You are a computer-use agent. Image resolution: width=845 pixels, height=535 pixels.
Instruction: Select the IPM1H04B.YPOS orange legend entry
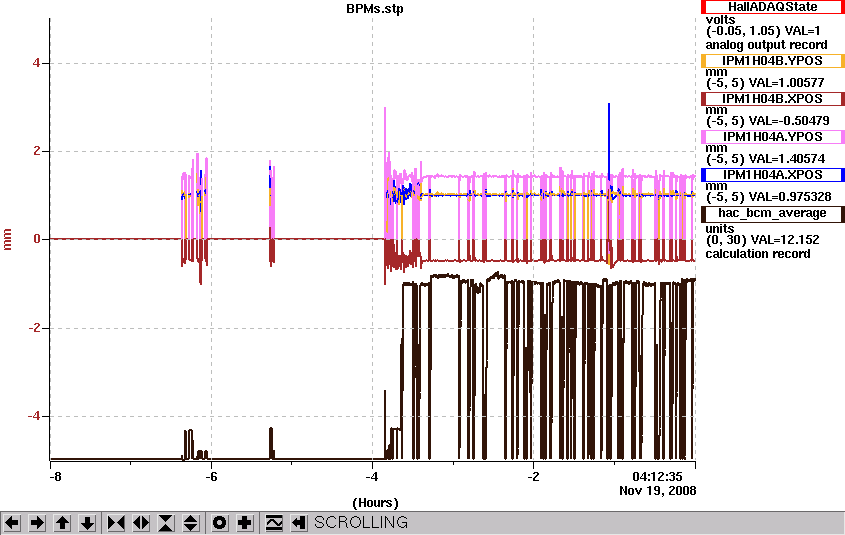tap(772, 61)
